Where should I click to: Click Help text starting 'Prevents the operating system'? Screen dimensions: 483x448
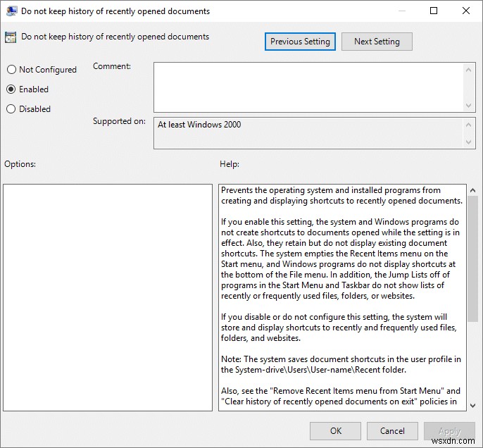pyautogui.click(x=342, y=195)
